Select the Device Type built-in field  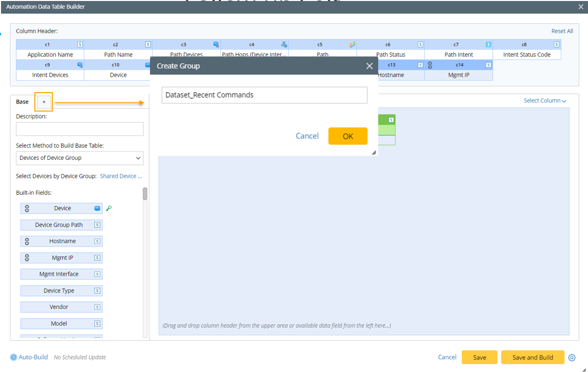point(61,291)
